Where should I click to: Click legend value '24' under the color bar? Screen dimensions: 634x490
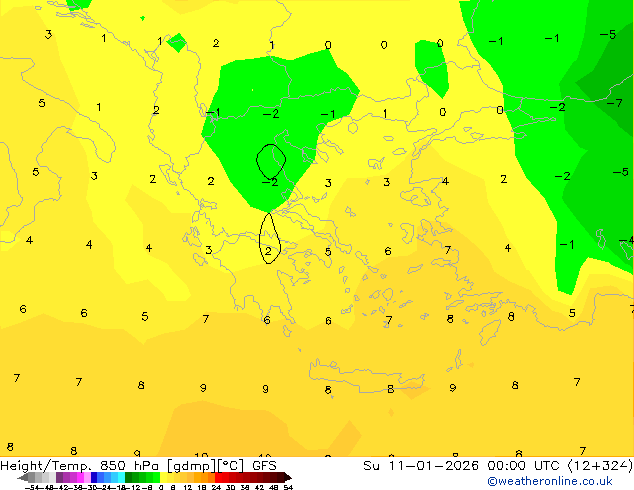pos(216,488)
